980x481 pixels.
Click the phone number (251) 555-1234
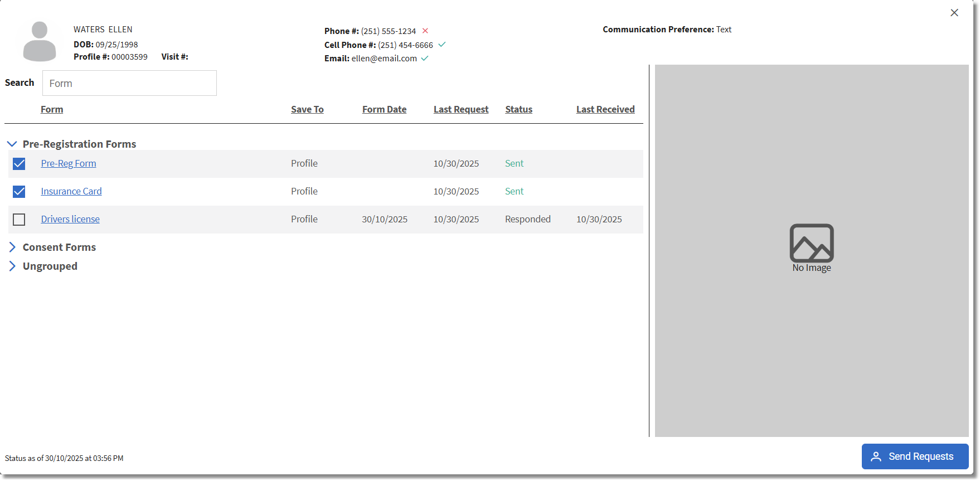(x=389, y=31)
